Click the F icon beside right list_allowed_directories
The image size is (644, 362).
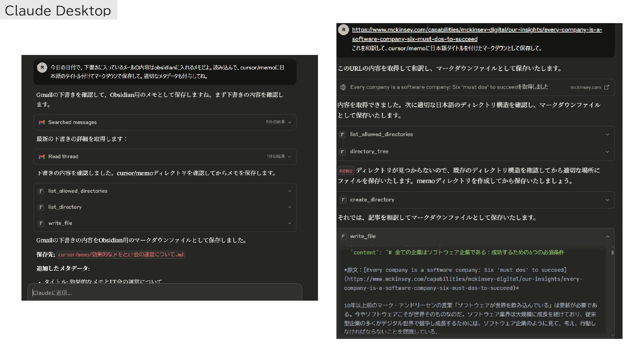[x=342, y=134]
